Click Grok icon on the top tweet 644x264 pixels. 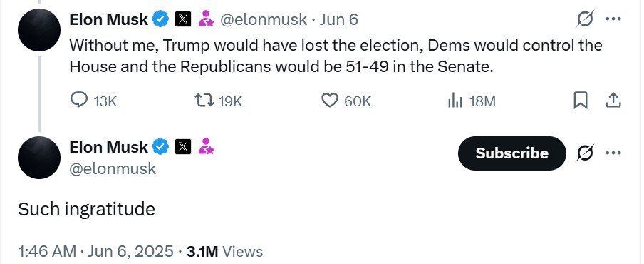point(585,19)
